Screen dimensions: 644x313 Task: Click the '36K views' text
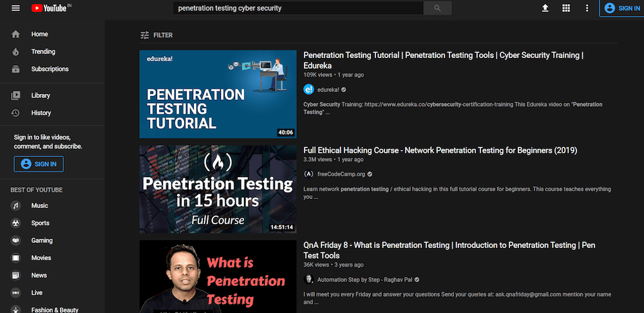(x=316, y=265)
